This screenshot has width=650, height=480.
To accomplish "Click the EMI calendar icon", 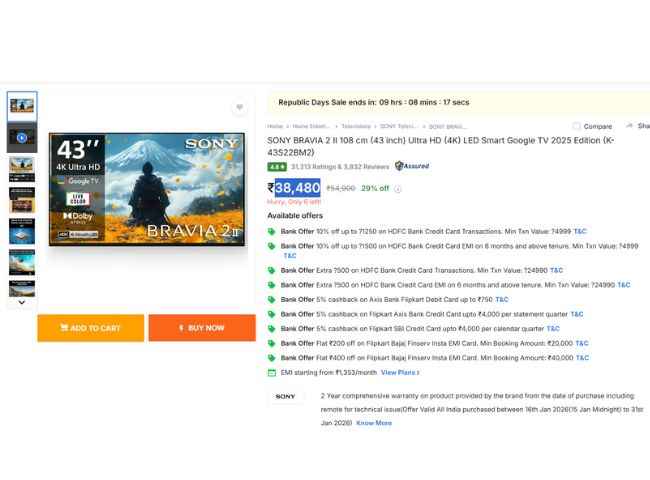I will coord(272,372).
